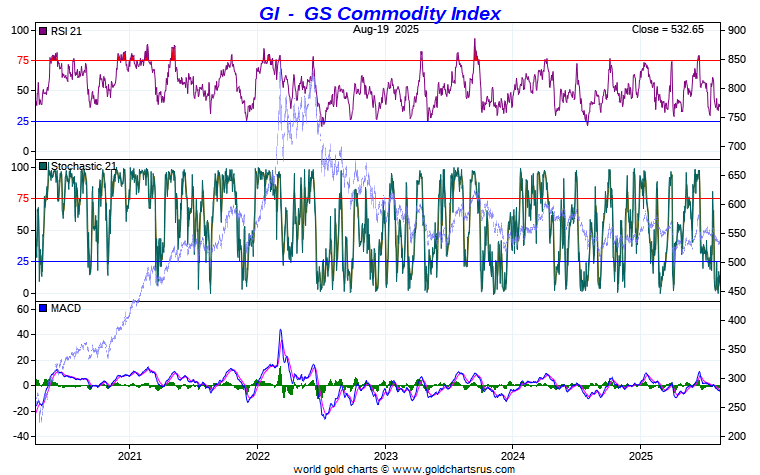
Task: Click the 600 right-axis price label
Action: 736,204
